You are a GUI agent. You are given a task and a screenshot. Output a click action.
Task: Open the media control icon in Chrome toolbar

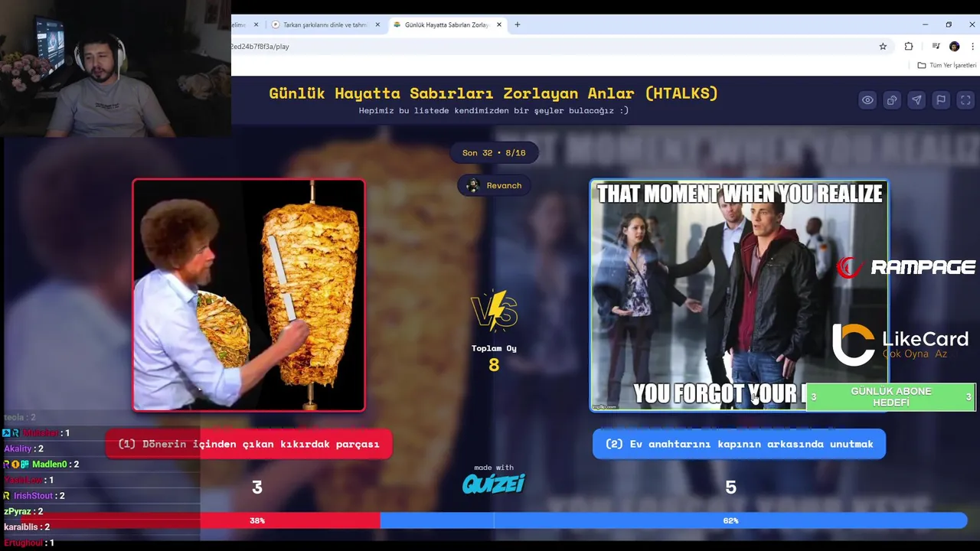tap(936, 47)
